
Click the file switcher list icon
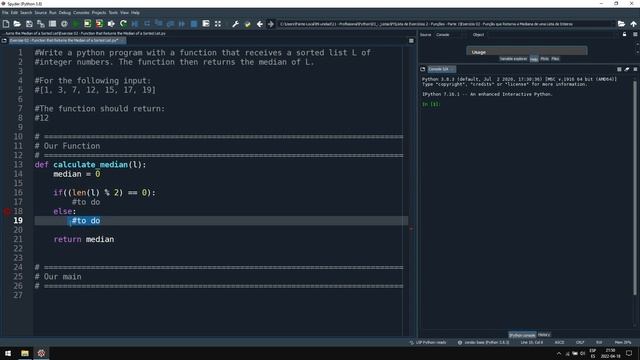click(x=52, y=24)
